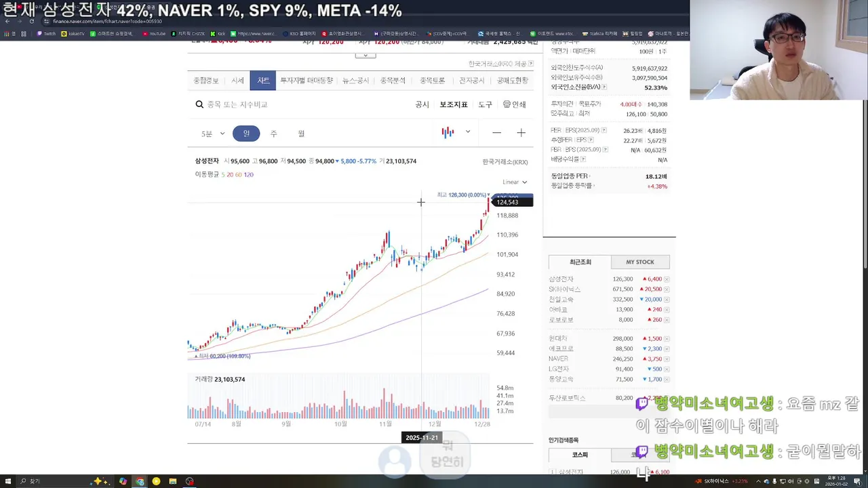868x488 pixels.
Task: Remove LG전자 from recent list
Action: click(667, 369)
